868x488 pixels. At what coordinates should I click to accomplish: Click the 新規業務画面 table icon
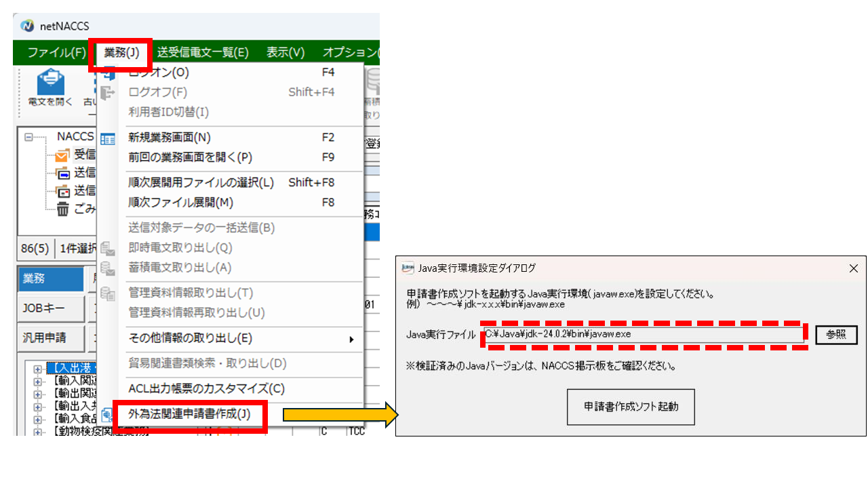(x=108, y=139)
